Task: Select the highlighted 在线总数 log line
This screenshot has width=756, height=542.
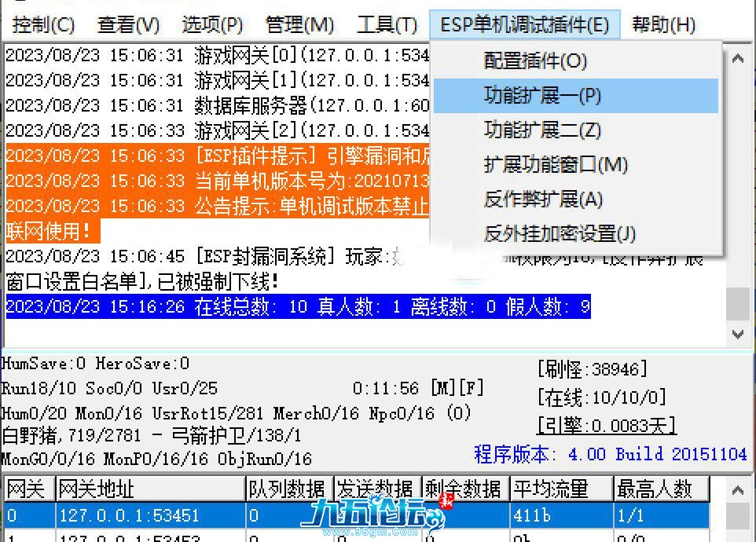Action: click(298, 306)
